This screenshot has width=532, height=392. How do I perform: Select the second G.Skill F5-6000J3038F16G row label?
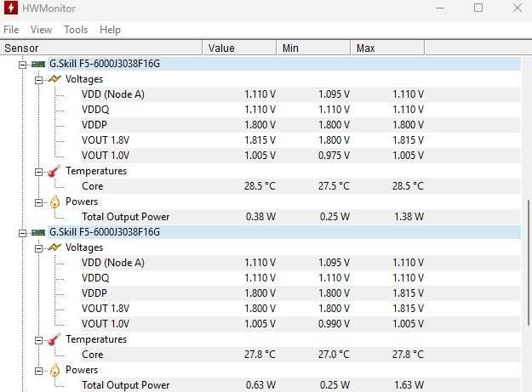[x=105, y=232]
